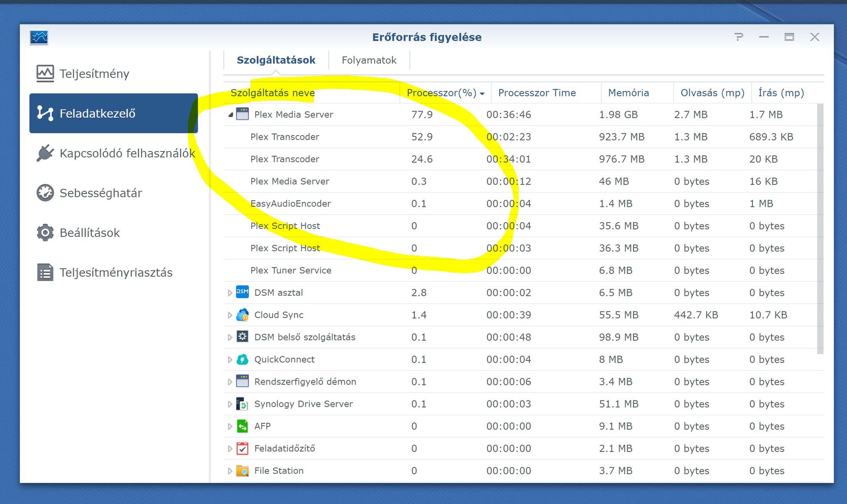847x504 pixels.
Task: Select the child Plex Media Server row at 0.3
Action: tap(520, 181)
